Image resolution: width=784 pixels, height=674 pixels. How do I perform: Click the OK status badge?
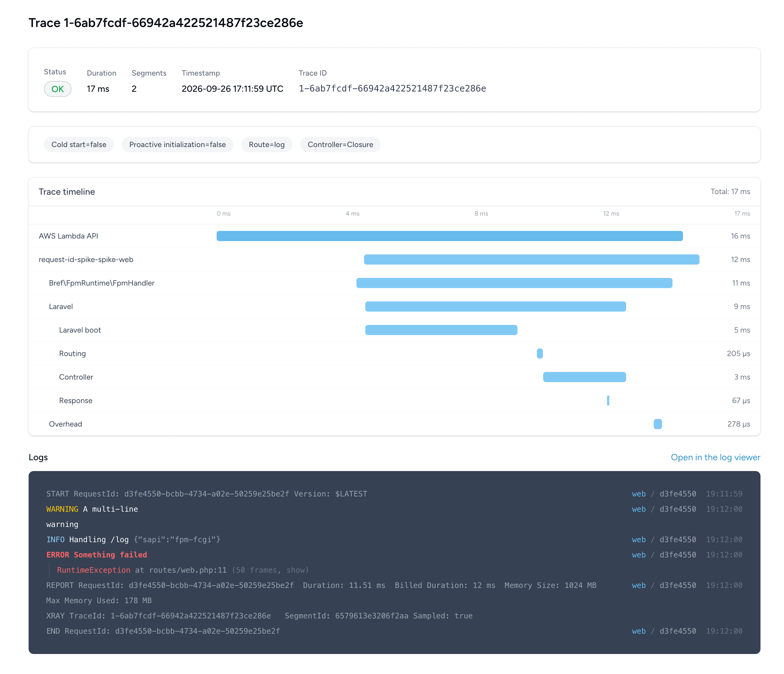[x=57, y=89]
